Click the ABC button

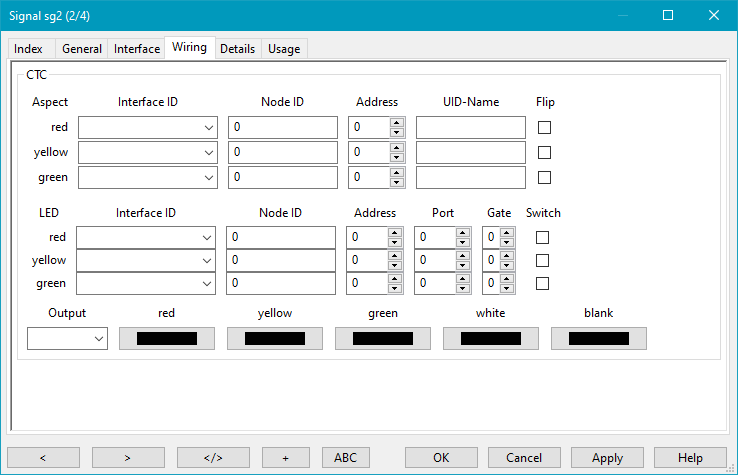coord(345,457)
